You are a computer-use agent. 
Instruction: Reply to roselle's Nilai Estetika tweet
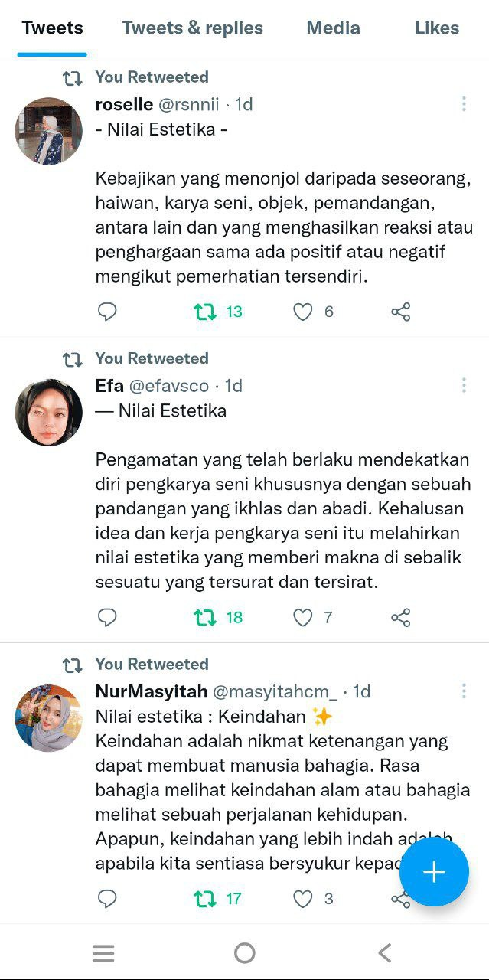click(107, 312)
